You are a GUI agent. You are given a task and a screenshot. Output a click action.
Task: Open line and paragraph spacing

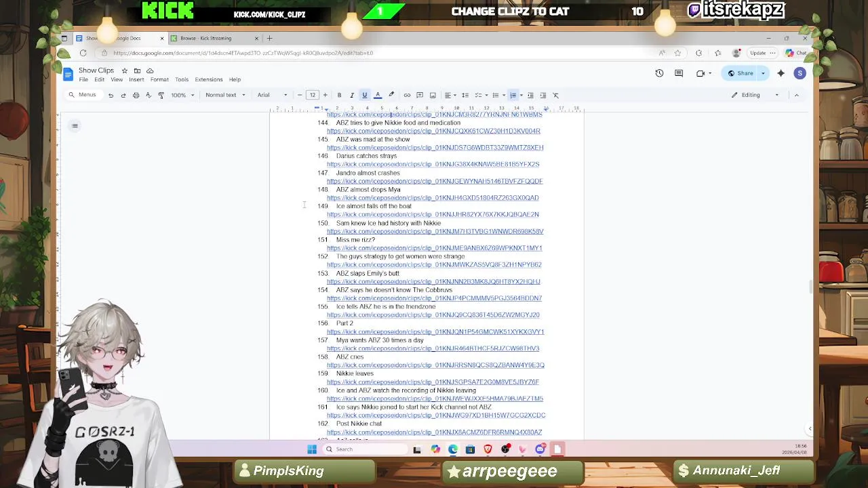point(465,95)
